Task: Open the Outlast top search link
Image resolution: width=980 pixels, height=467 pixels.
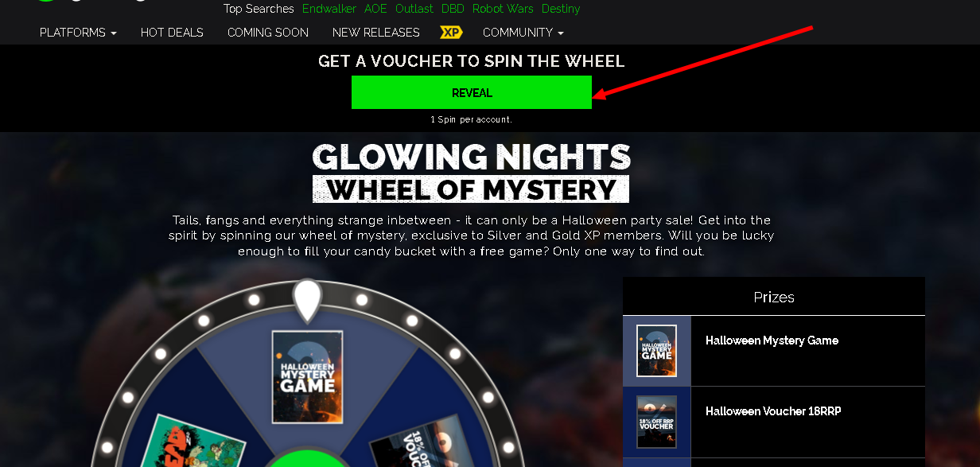Action: click(x=414, y=9)
